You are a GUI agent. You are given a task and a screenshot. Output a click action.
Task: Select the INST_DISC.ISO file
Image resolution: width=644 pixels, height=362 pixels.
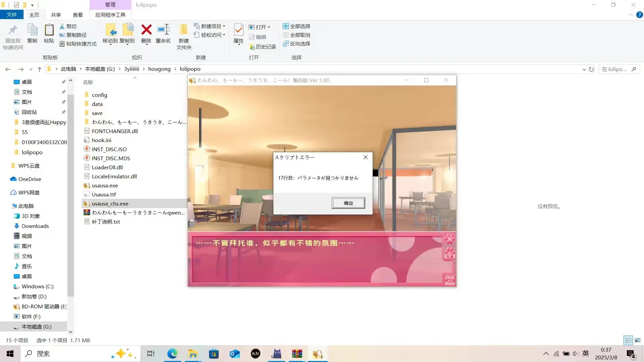(109, 149)
